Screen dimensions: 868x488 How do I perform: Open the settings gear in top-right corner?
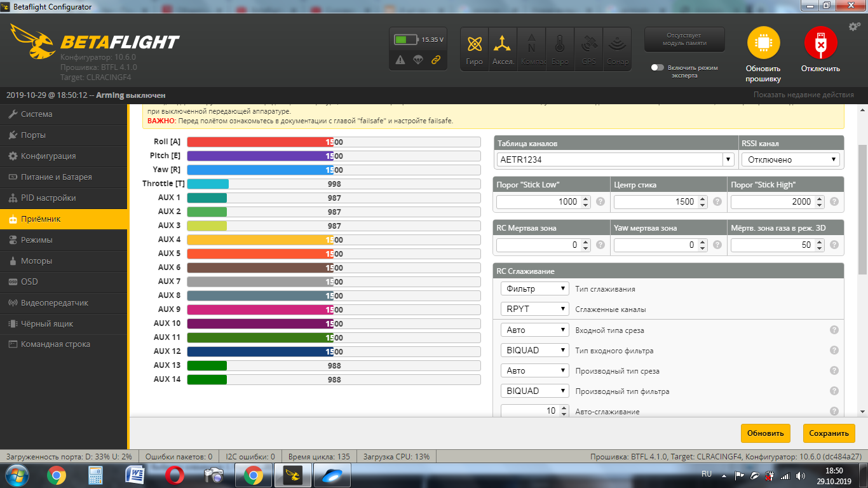pos(855,27)
